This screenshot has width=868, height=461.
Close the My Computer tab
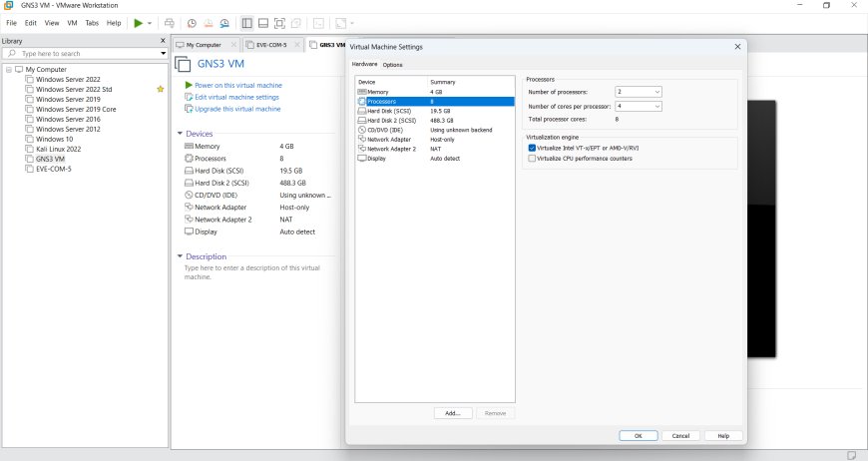point(233,45)
